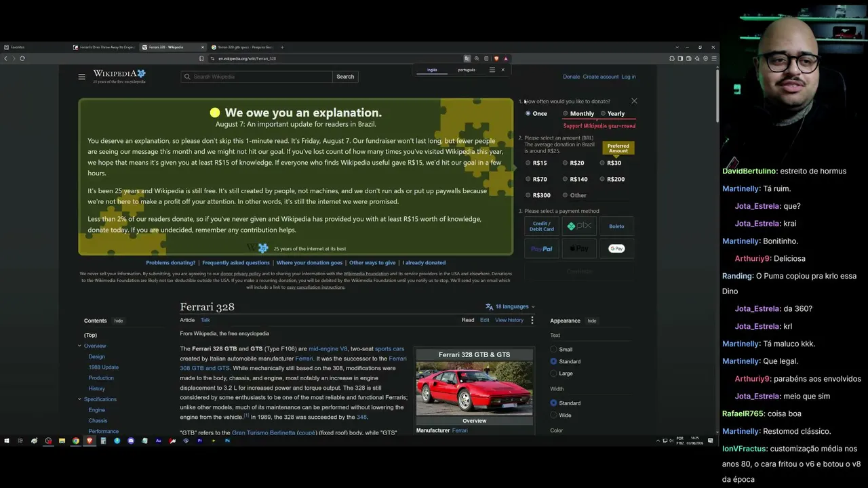The width and height of the screenshot is (868, 488).
Task: Select português in the translate popup
Action: (467, 70)
